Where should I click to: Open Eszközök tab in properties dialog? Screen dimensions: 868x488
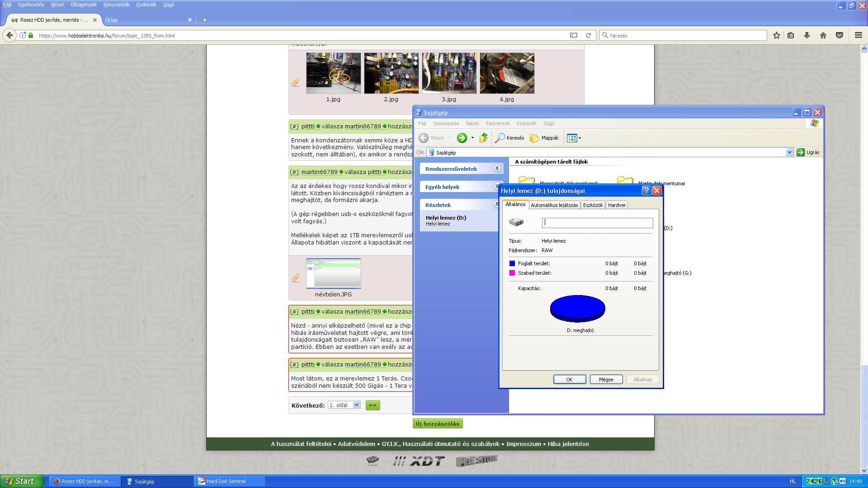pyautogui.click(x=592, y=205)
